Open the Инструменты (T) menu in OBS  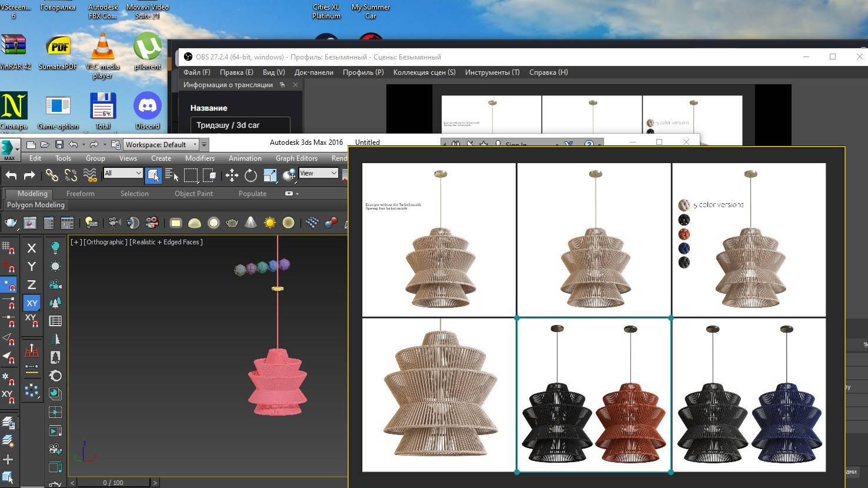click(492, 72)
